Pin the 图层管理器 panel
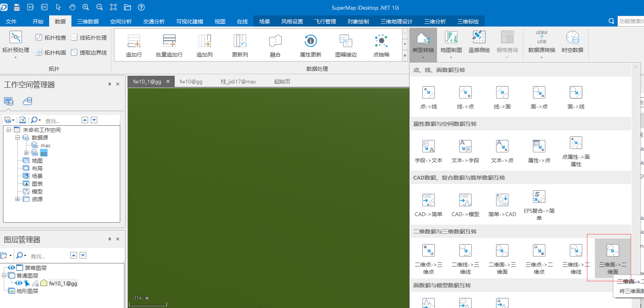The width and height of the screenshot is (644, 308). point(109,239)
